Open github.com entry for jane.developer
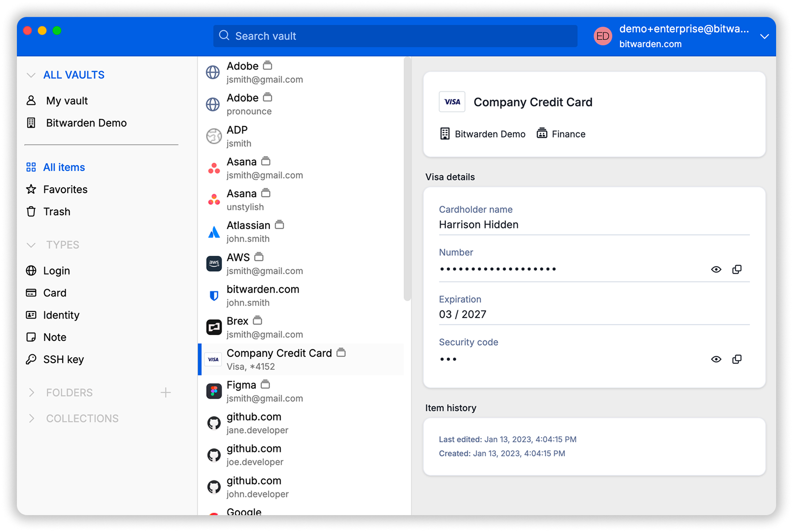 [x=301, y=423]
